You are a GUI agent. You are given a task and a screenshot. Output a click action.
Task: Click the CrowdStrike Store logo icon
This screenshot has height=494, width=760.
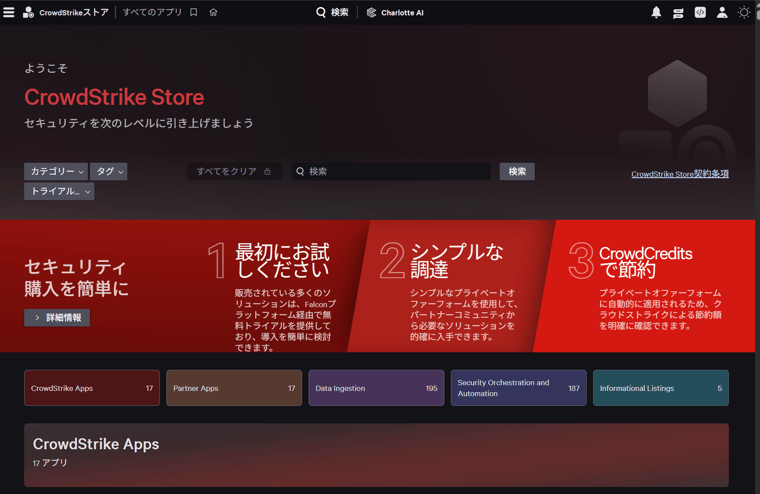[x=28, y=12]
